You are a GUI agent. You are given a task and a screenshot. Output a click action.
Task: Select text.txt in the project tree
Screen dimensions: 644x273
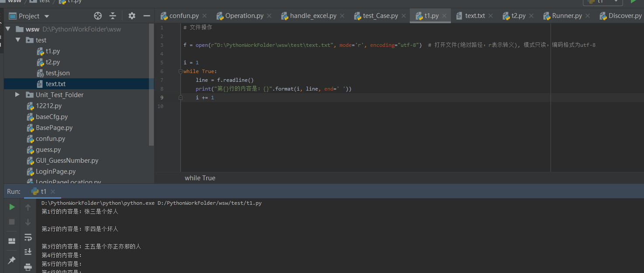pyautogui.click(x=55, y=84)
